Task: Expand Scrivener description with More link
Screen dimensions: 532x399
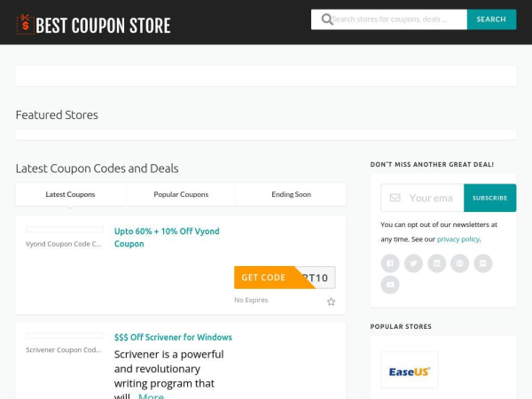Action: click(x=151, y=395)
